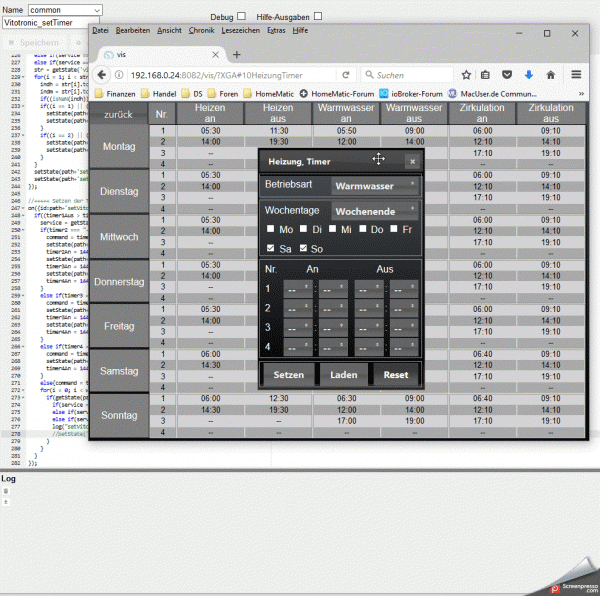This screenshot has width=600, height=596.
Task: Click the Suchen search field
Action: pyautogui.click(x=408, y=75)
